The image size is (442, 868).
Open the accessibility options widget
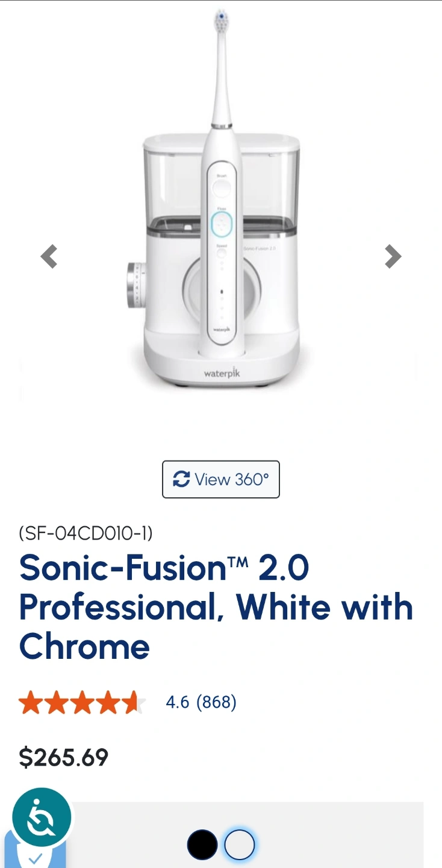point(42,818)
